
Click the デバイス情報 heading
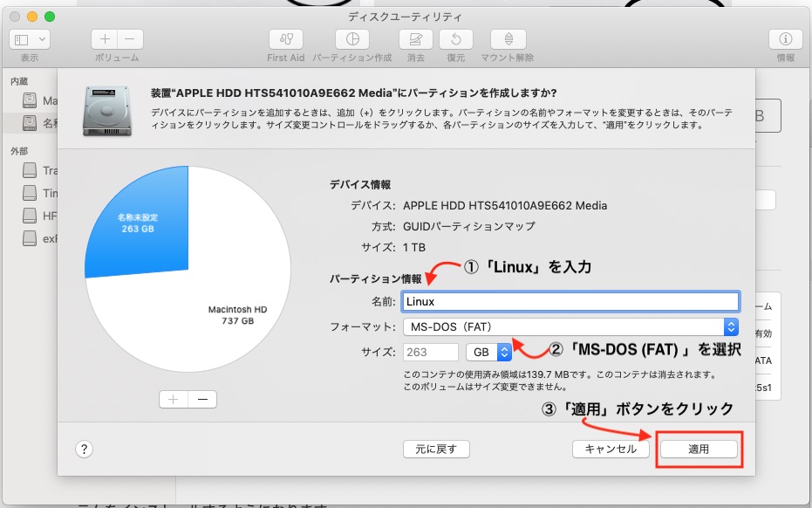[x=360, y=184]
